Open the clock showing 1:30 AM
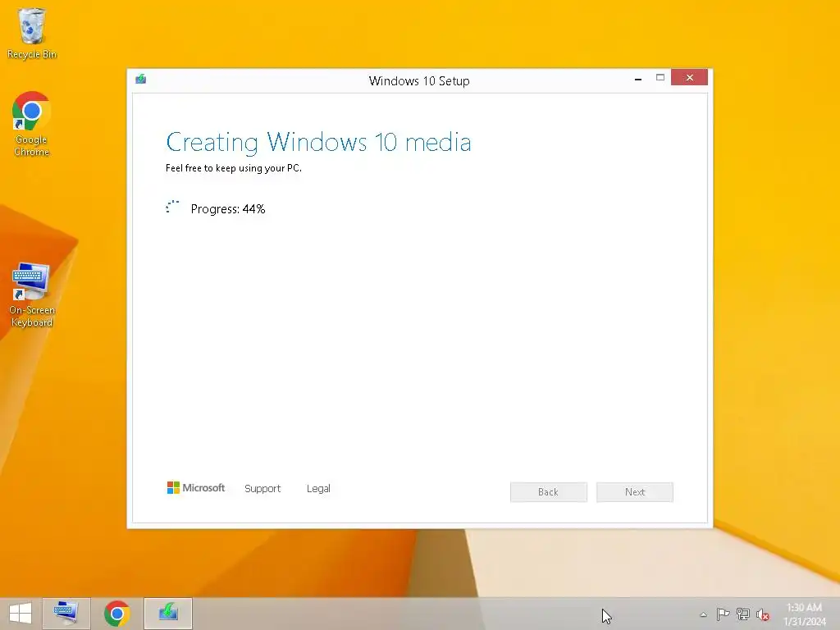This screenshot has height=630, width=840. click(805, 614)
